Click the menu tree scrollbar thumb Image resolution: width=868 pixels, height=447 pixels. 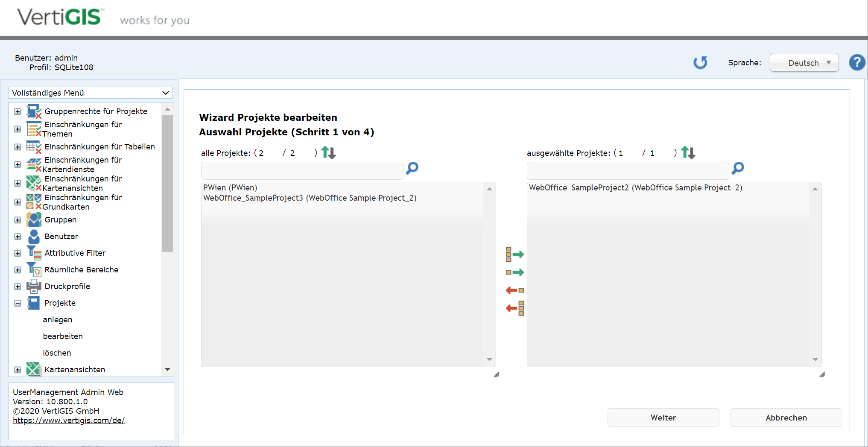click(x=167, y=184)
